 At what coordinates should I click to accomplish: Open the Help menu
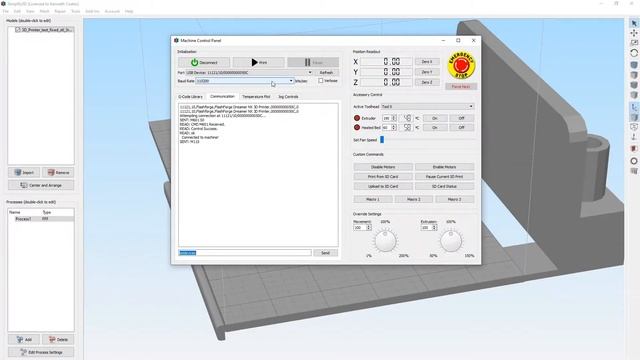[x=129, y=11]
